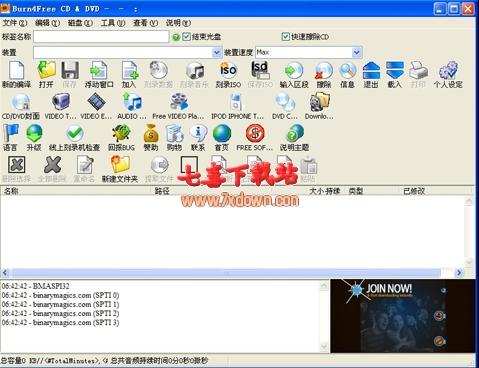Expand the device selection dropdown
This screenshot has height=368, width=479.
click(x=216, y=52)
